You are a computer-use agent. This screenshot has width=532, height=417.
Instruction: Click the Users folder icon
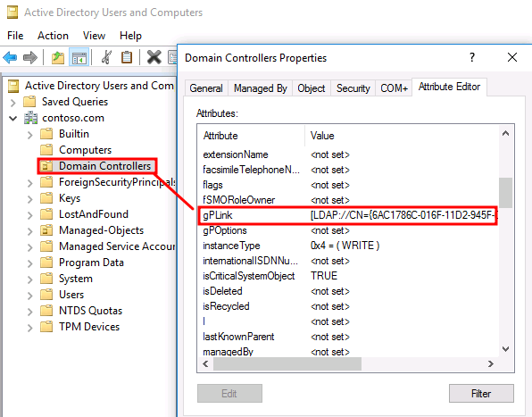point(46,294)
